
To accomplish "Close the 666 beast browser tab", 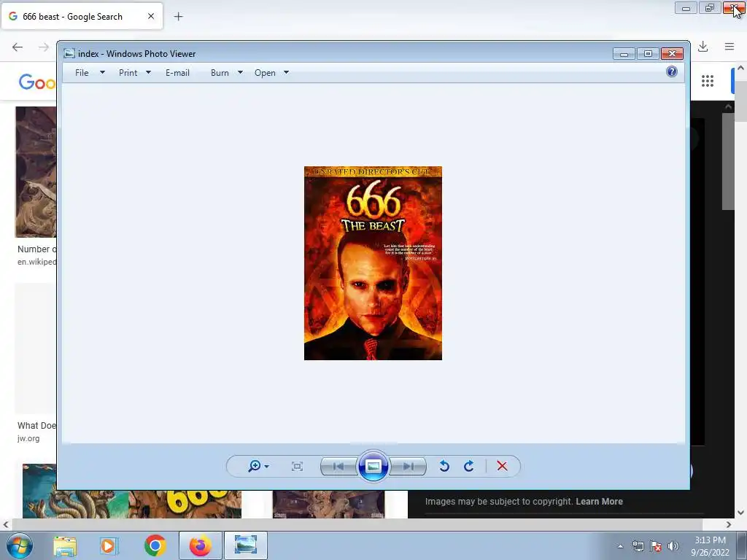I will pos(151,16).
